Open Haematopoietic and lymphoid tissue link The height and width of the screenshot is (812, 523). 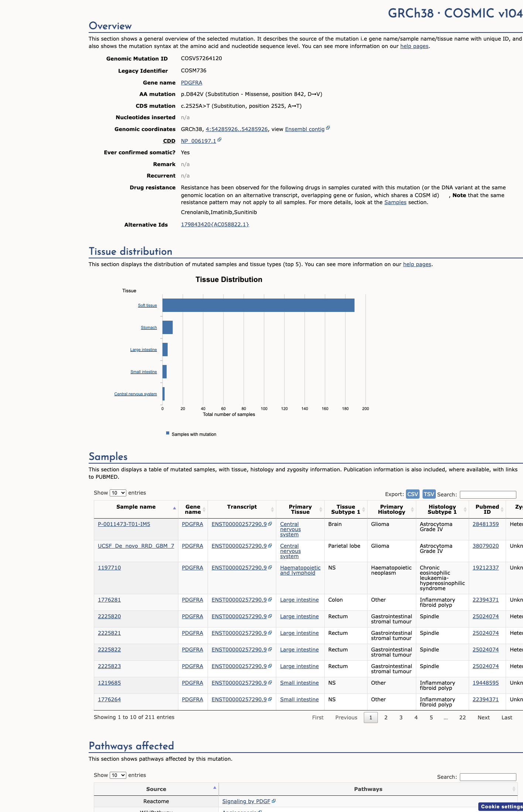click(x=300, y=570)
